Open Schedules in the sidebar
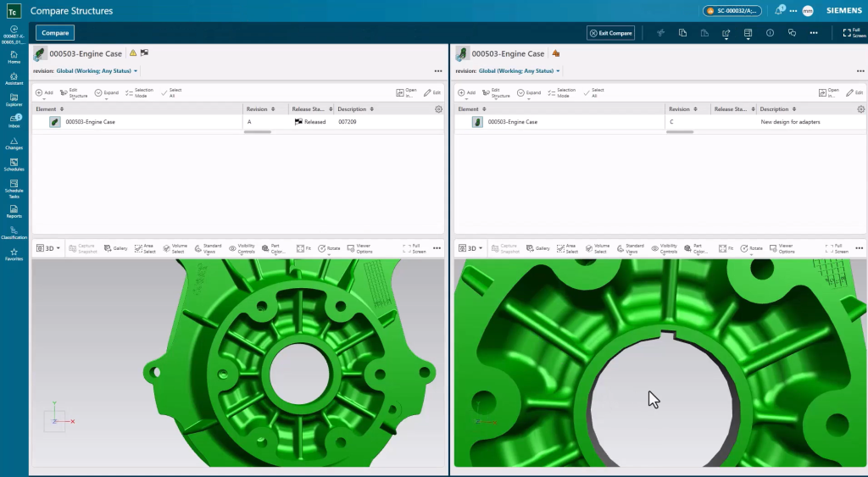The image size is (868, 477). pyautogui.click(x=14, y=165)
